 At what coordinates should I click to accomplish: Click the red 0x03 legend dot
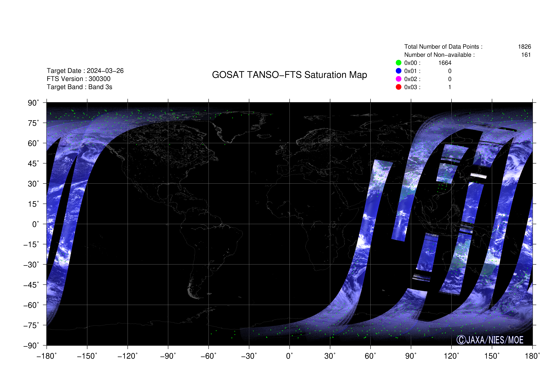point(399,87)
